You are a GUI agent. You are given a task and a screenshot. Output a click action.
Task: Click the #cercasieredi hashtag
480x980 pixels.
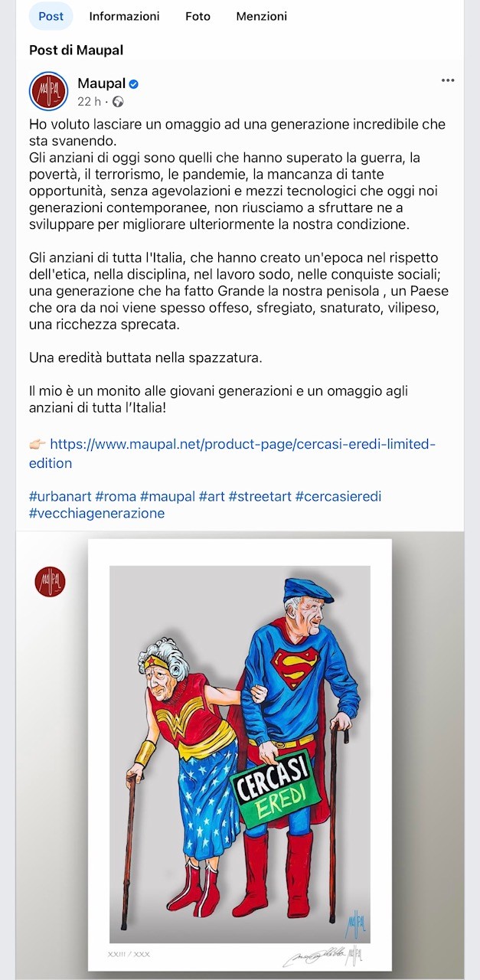[x=338, y=497]
